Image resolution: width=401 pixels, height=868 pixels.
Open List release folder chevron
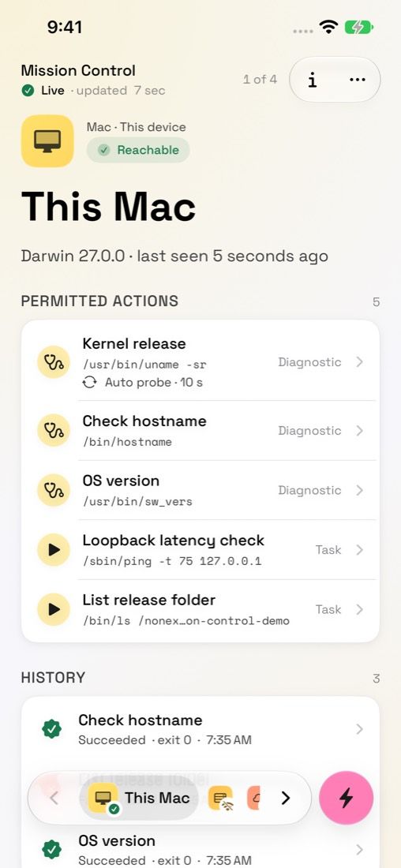pyautogui.click(x=359, y=609)
